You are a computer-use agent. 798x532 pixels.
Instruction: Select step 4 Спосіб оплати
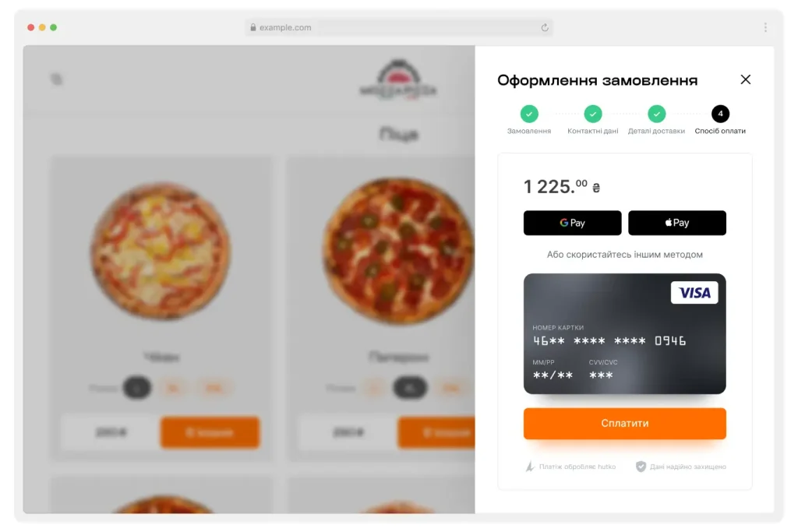coord(720,114)
